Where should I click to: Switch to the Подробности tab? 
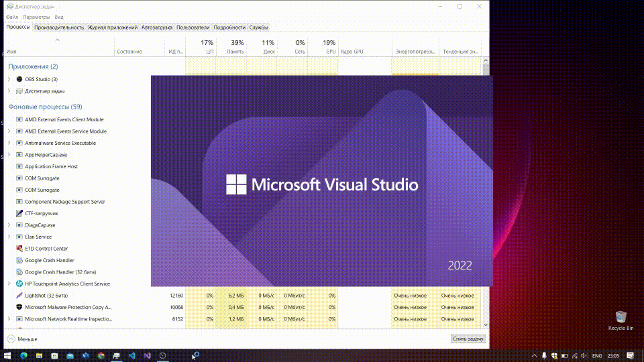[x=229, y=27]
